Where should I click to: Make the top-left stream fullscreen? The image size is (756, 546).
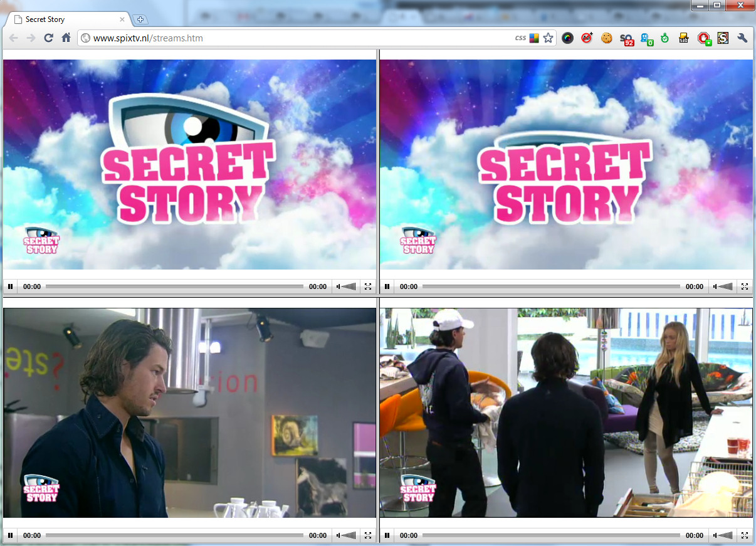[368, 286]
